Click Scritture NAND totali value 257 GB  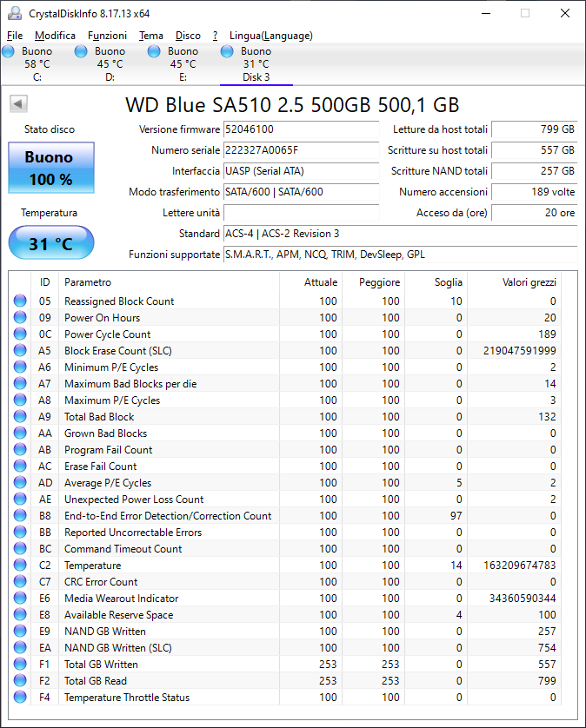[535, 171]
